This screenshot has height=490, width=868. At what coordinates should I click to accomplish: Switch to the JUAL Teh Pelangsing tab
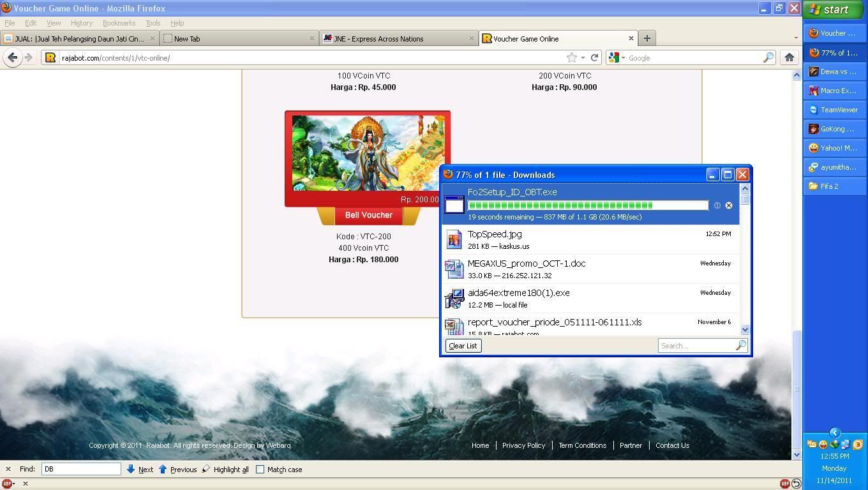pyautogui.click(x=79, y=38)
